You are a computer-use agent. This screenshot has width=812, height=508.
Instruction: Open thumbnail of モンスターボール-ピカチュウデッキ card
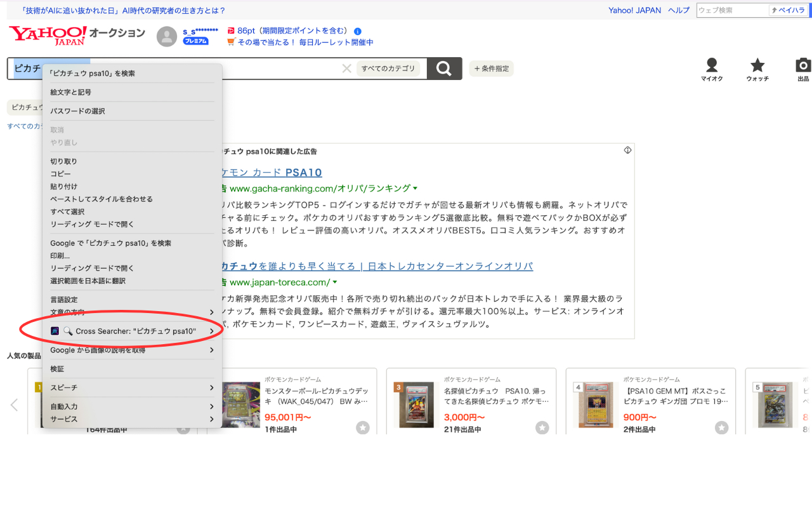(240, 404)
